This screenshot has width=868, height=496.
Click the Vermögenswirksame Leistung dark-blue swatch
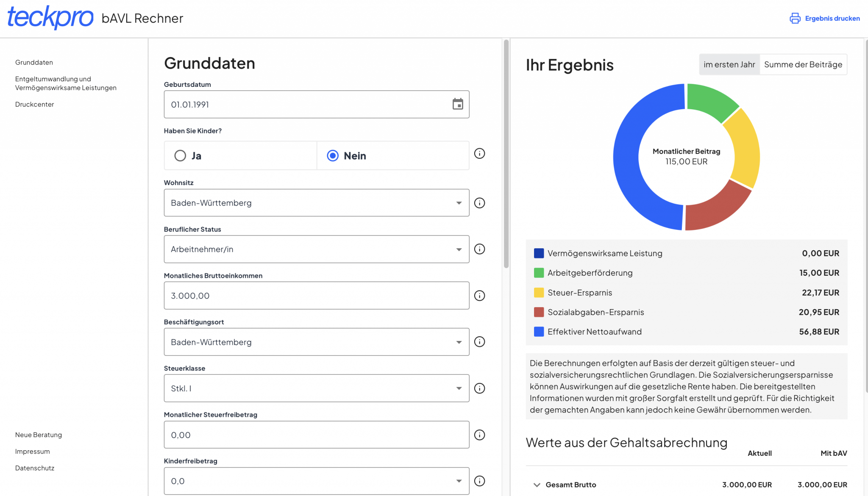tap(539, 253)
